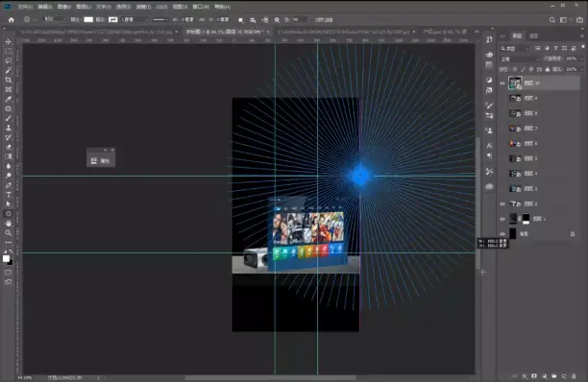Image resolution: width=588 pixels, height=382 pixels.
Task: Select the Eyedropper tool
Action: pos(9,99)
